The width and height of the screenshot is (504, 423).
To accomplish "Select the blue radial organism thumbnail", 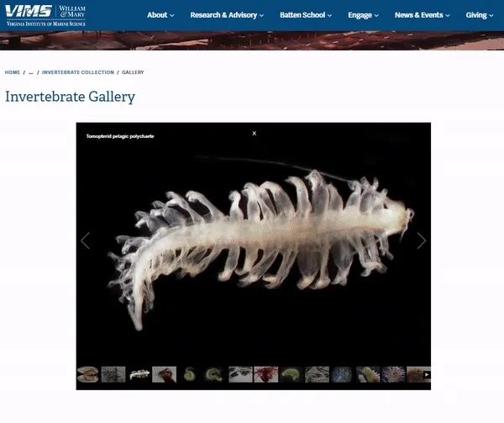I will coord(343,374).
